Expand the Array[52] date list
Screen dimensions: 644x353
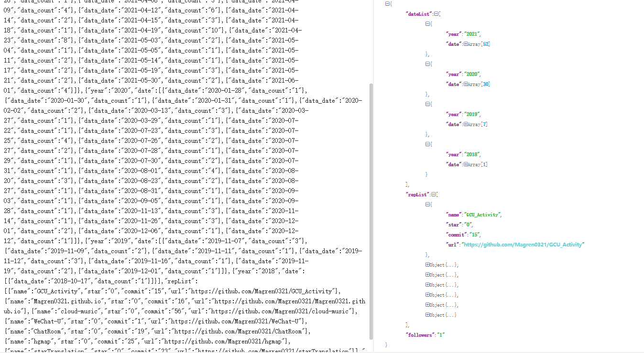point(465,44)
